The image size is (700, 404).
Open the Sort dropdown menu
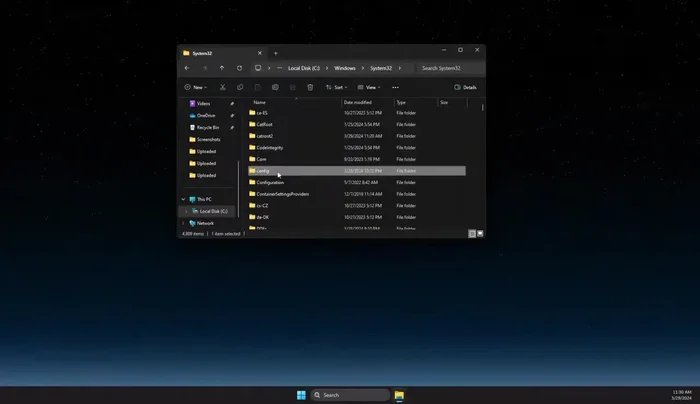point(337,87)
